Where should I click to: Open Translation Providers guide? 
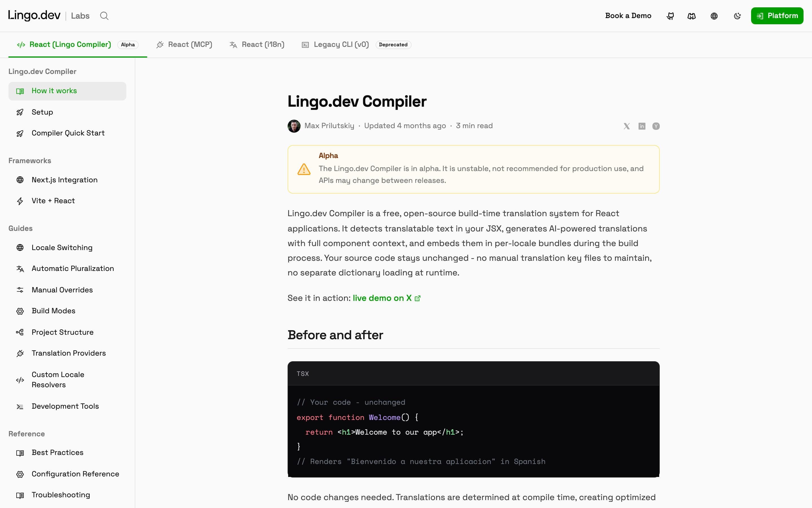67,353
